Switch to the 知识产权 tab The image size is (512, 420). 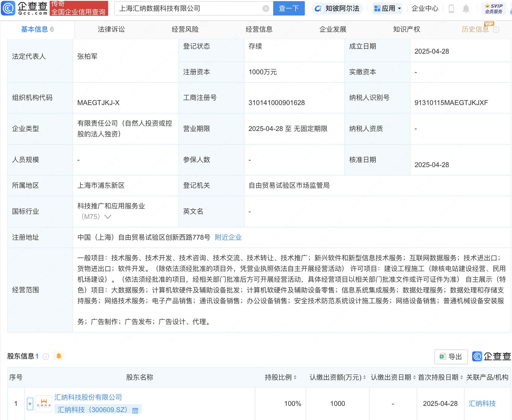pyautogui.click(x=406, y=29)
